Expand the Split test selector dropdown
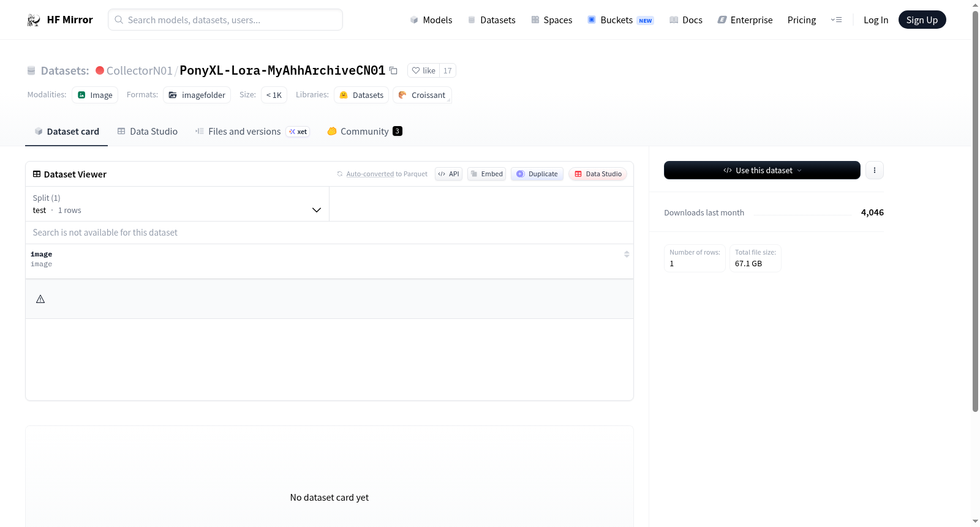 (x=178, y=204)
